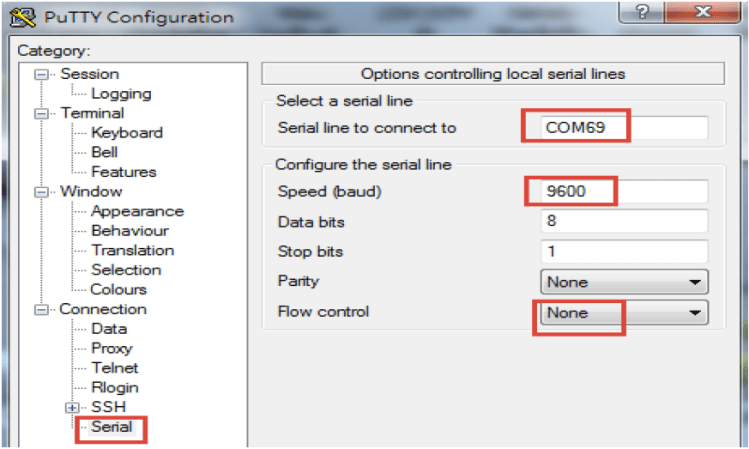
Task: Collapse the Session tree node
Action: (x=41, y=74)
